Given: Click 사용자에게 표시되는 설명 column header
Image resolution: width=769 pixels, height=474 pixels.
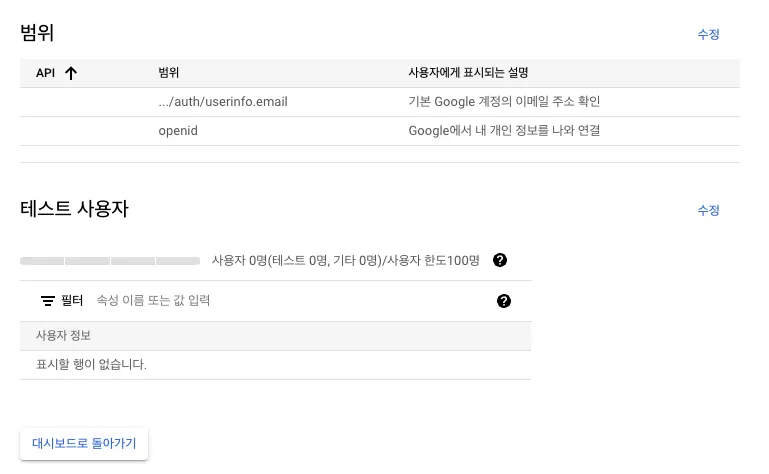Looking at the screenshot, I should (468, 73).
